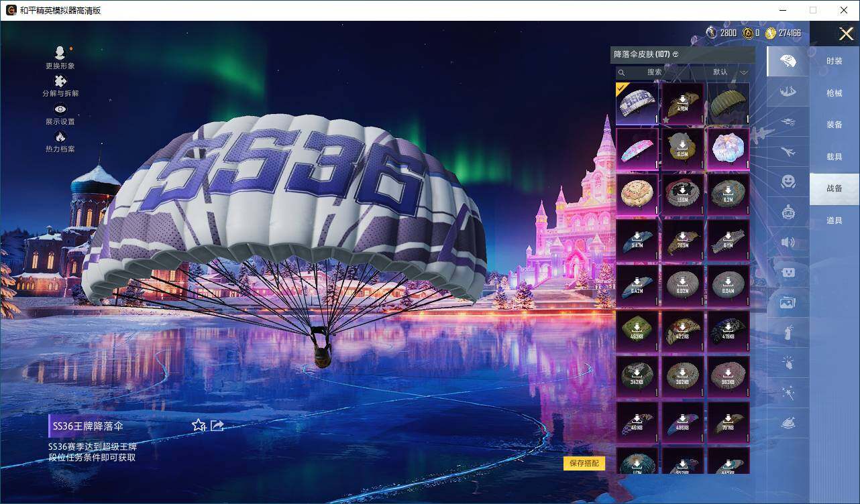Download the 6.04M parachute skin
This screenshot has height=504, width=860.
point(729,286)
